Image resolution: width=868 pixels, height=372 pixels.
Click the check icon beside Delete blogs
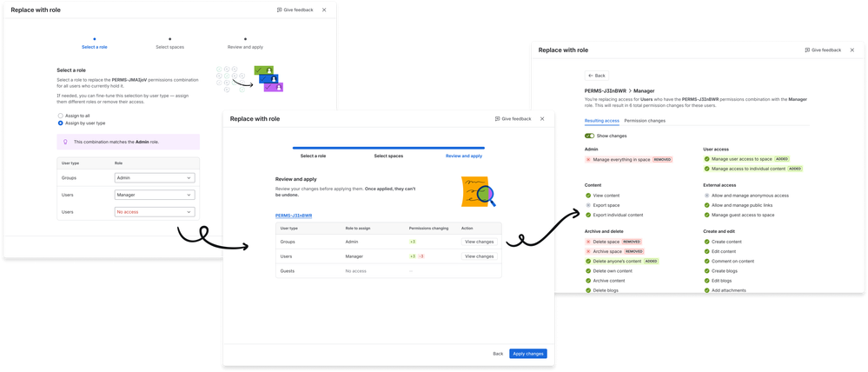[x=588, y=290]
